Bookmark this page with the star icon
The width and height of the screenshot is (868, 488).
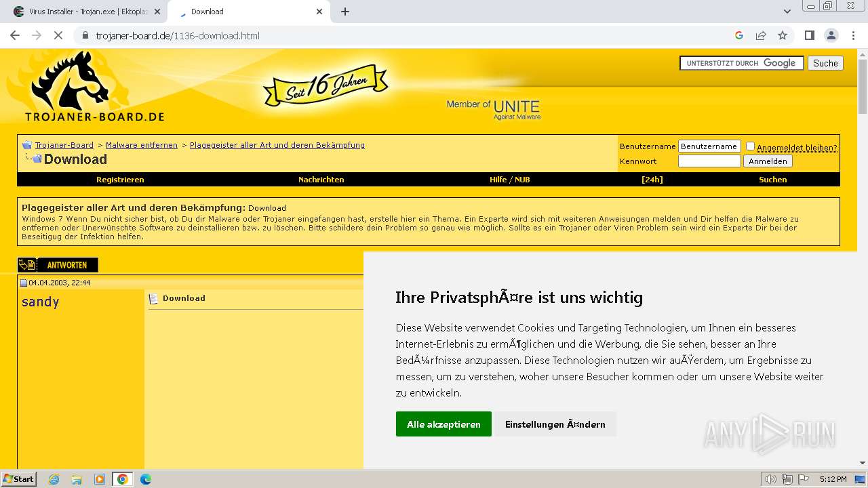click(783, 35)
